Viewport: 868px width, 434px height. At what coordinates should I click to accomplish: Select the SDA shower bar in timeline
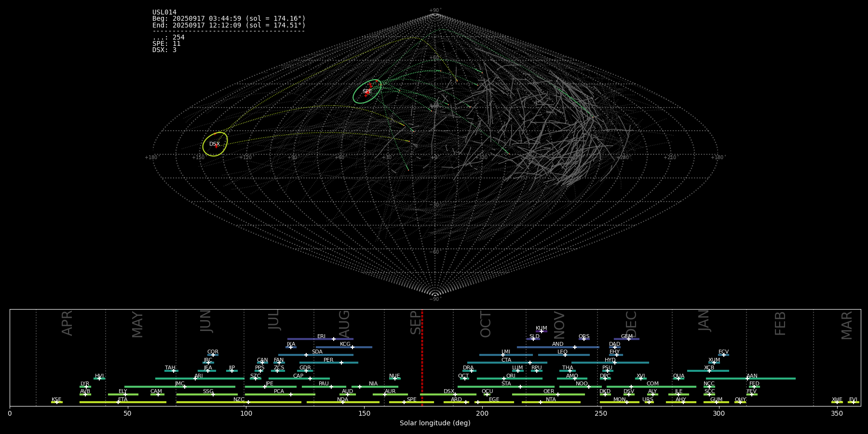pos(315,355)
